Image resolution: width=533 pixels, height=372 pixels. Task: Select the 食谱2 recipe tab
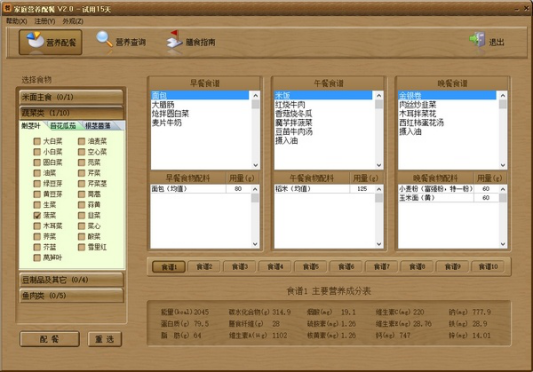204,267
